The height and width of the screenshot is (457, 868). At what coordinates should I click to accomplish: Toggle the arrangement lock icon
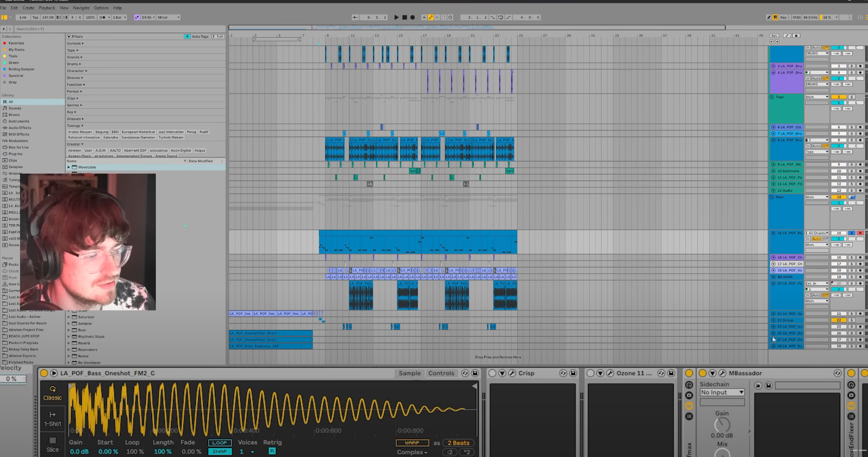tap(796, 35)
